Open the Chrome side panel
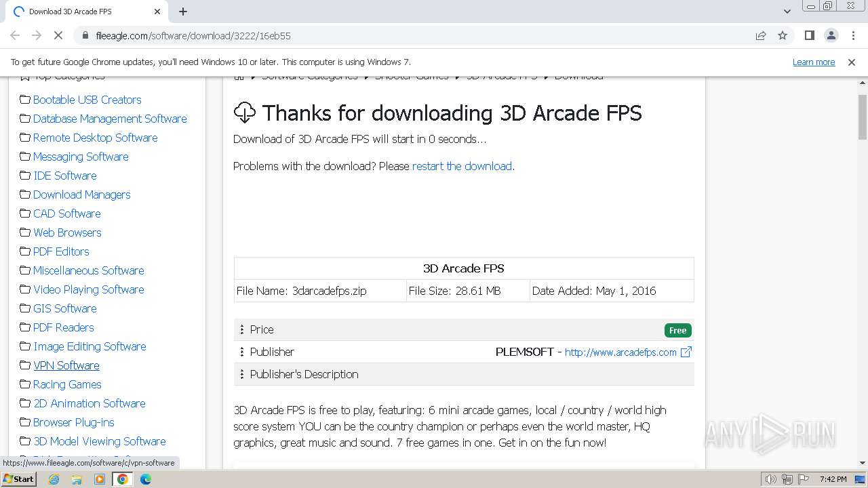The width and height of the screenshot is (868, 488). [809, 35]
